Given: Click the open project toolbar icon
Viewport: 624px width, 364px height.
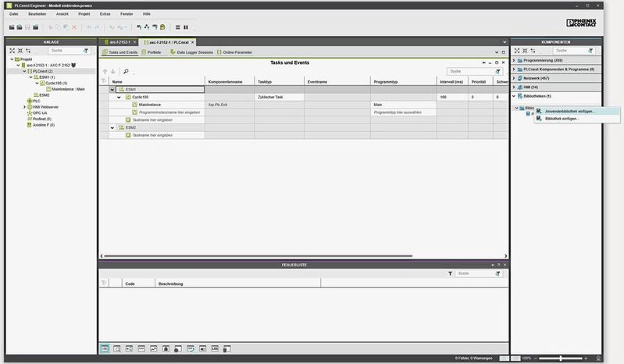Looking at the screenshot, I should pos(20,27).
